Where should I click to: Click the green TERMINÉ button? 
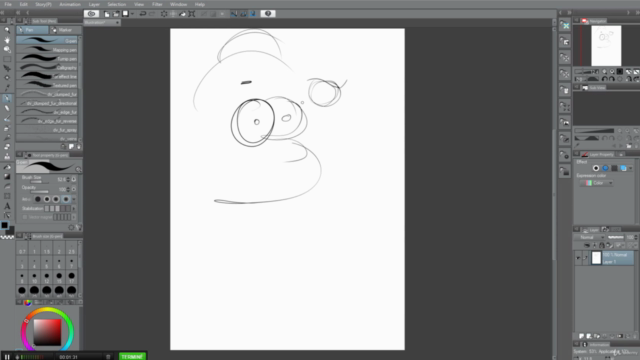coord(132,356)
